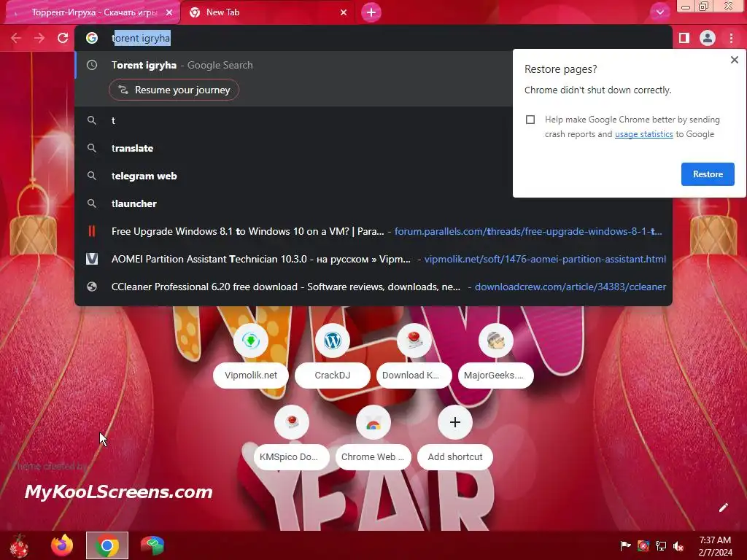Customize Chrome with pencil icon

[x=723, y=507]
